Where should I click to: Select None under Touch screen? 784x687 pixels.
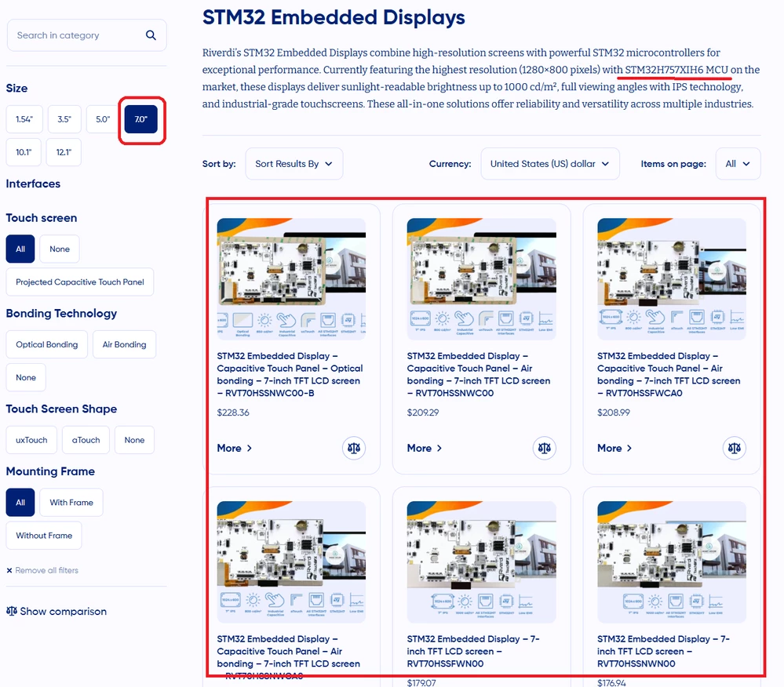[x=60, y=249]
